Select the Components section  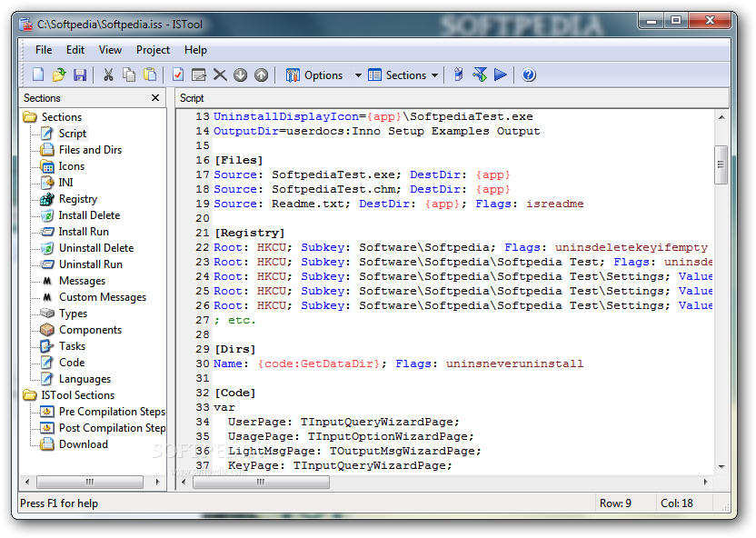tap(90, 330)
